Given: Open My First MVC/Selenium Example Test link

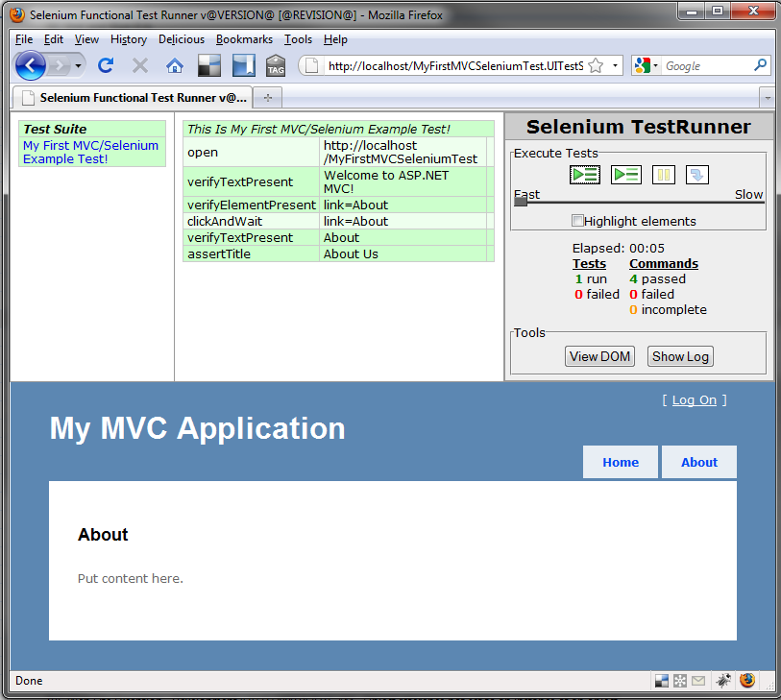Looking at the screenshot, I should (x=90, y=152).
